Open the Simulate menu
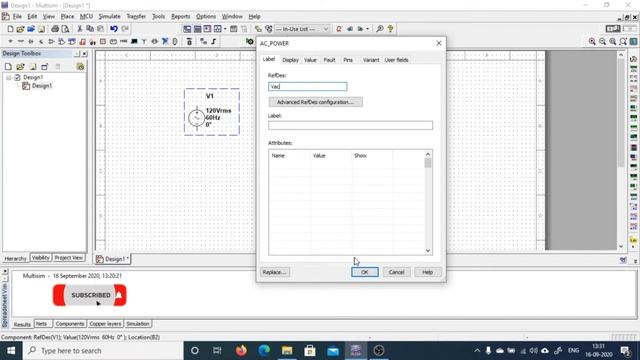640x360 pixels. pos(109,16)
